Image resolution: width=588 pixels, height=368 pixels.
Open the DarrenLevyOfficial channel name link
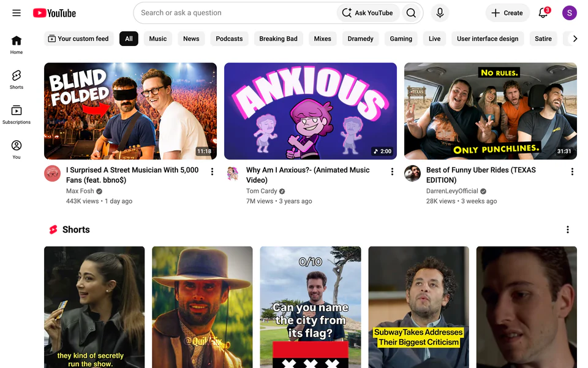click(452, 191)
